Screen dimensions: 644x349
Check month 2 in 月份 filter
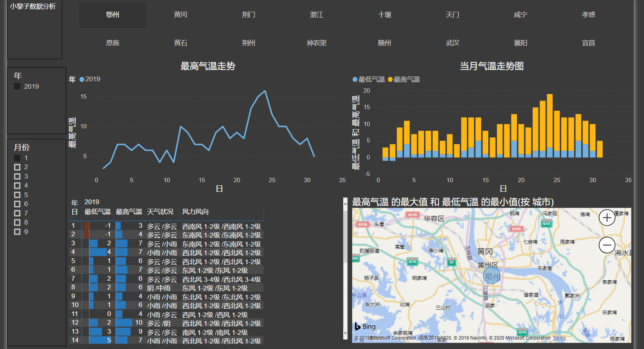(17, 167)
